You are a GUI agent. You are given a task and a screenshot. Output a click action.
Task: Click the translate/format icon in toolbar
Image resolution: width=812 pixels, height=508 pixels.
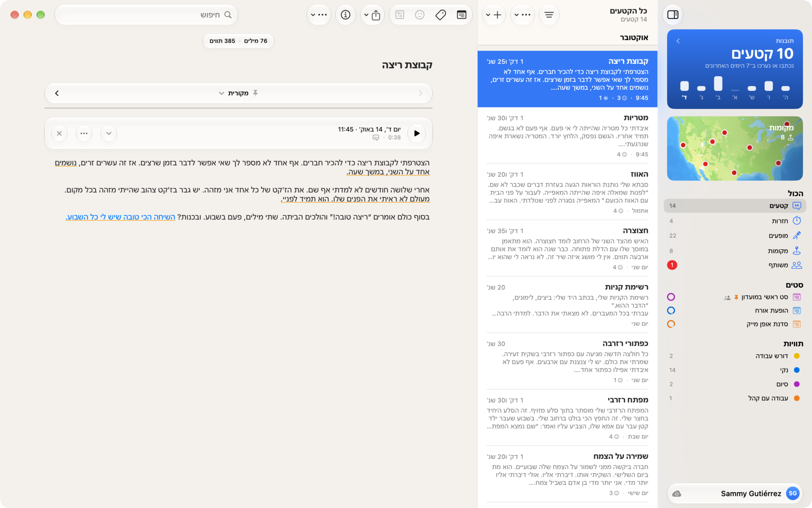(400, 15)
